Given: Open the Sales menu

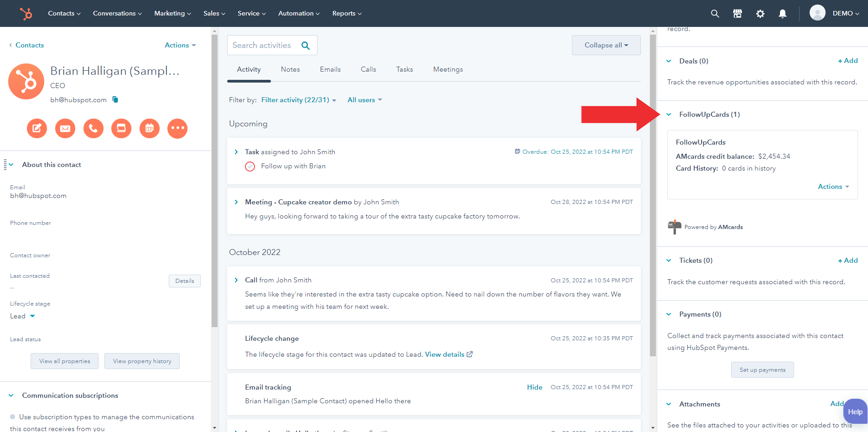Looking at the screenshot, I should pyautogui.click(x=214, y=13).
